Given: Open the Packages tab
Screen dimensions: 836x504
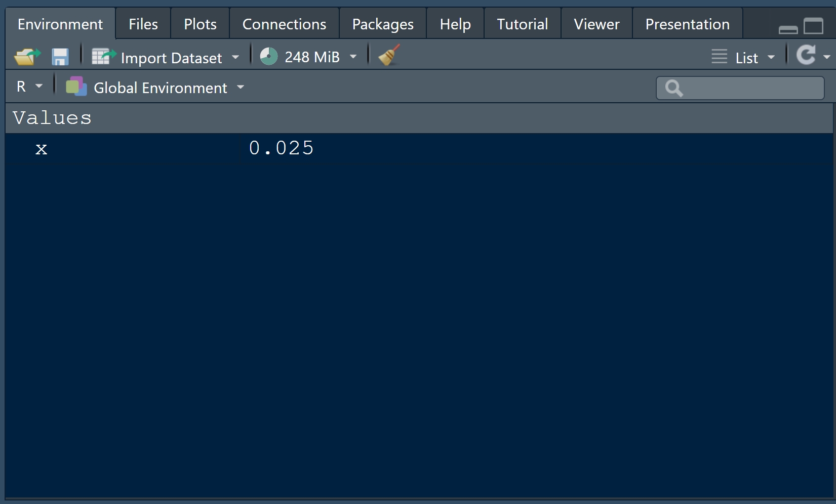Looking at the screenshot, I should tap(382, 24).
